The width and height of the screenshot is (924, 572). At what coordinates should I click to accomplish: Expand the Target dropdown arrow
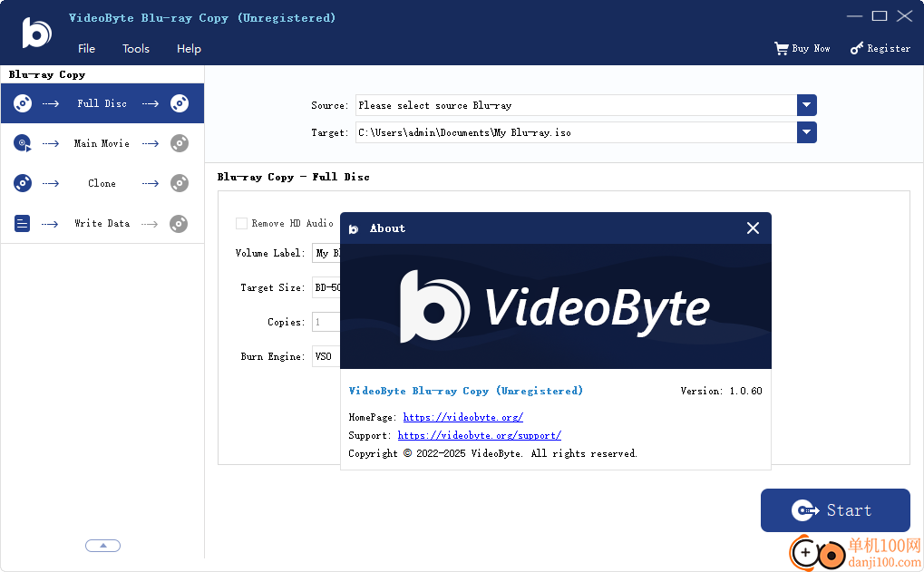coord(807,132)
